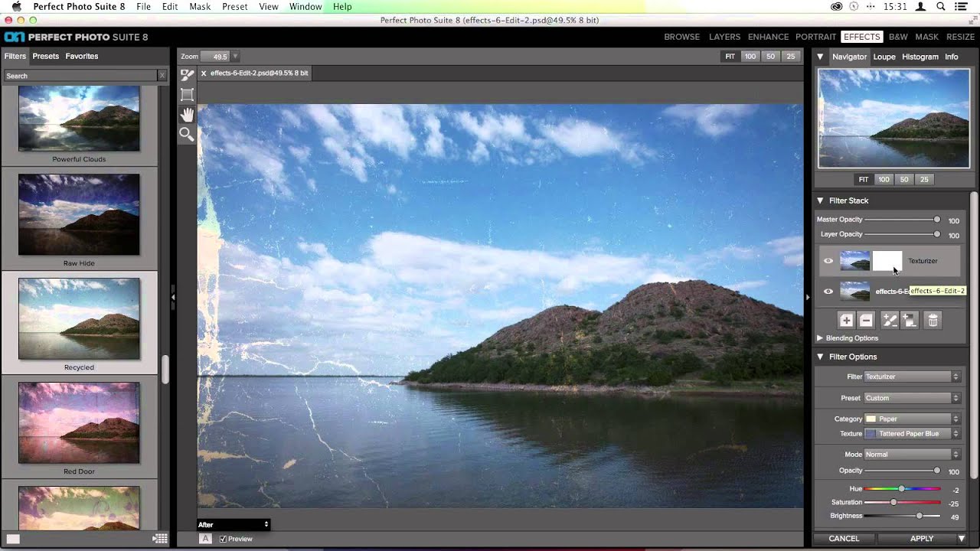The height and width of the screenshot is (551, 980).
Task: Go to the BROWSE module
Action: (x=682, y=37)
